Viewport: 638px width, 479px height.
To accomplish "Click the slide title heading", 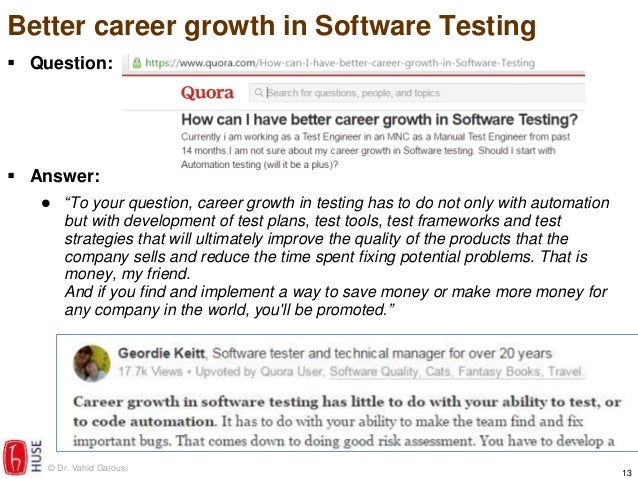I will (272, 26).
